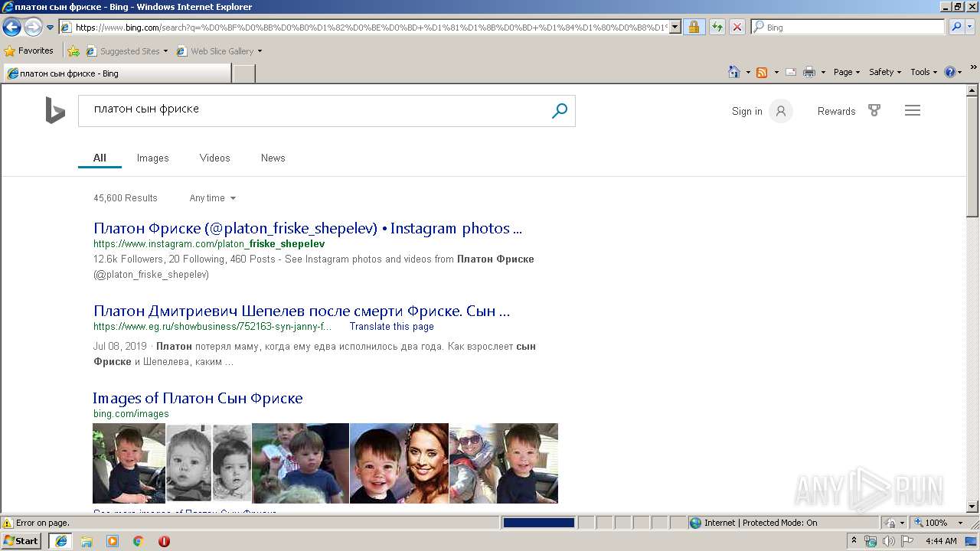This screenshot has width=980, height=551.
Task: Refresh the page with green arrows icon
Action: (x=717, y=28)
